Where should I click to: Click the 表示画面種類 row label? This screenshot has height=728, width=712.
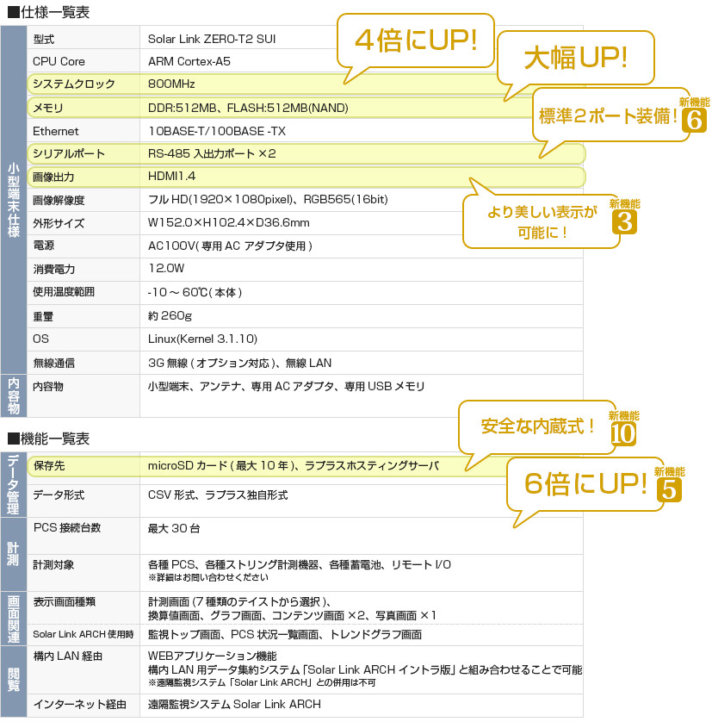click(x=64, y=601)
